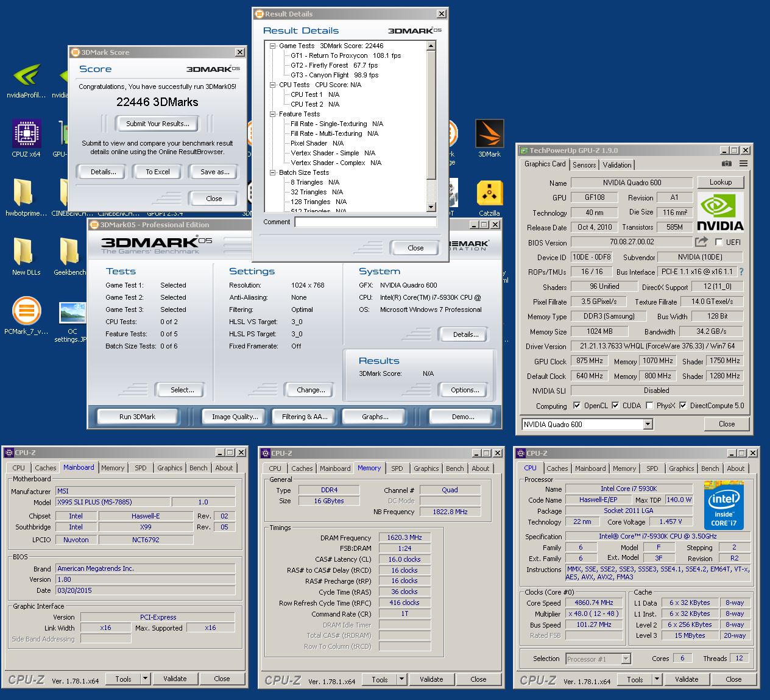Image resolution: width=770 pixels, height=700 pixels.
Task: Open the OC settings image file
Action: coord(72,322)
